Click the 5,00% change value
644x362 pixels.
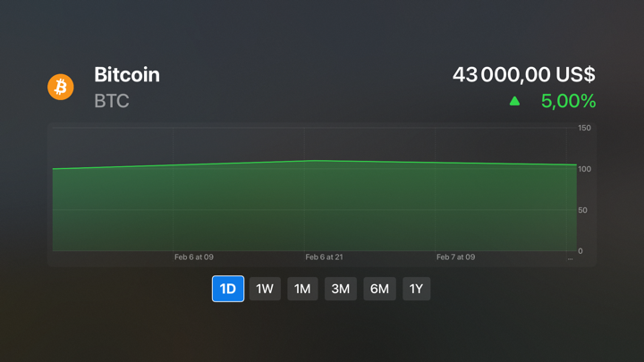[569, 101]
